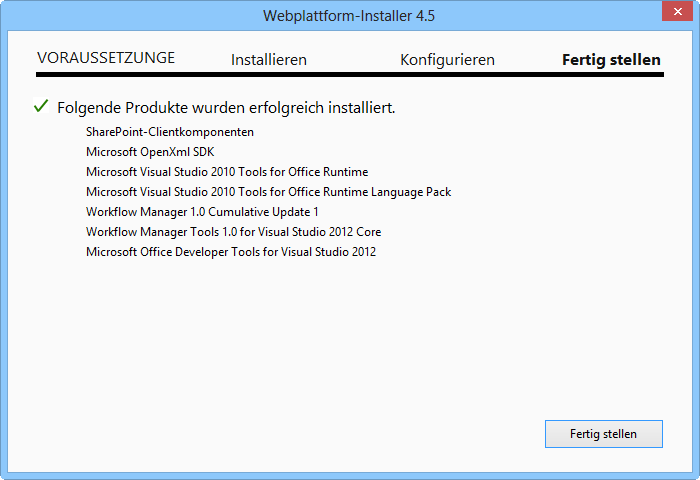Click SharePoint-Clientkomponenten in the product list
Screen dimensions: 700x480
[170, 132]
